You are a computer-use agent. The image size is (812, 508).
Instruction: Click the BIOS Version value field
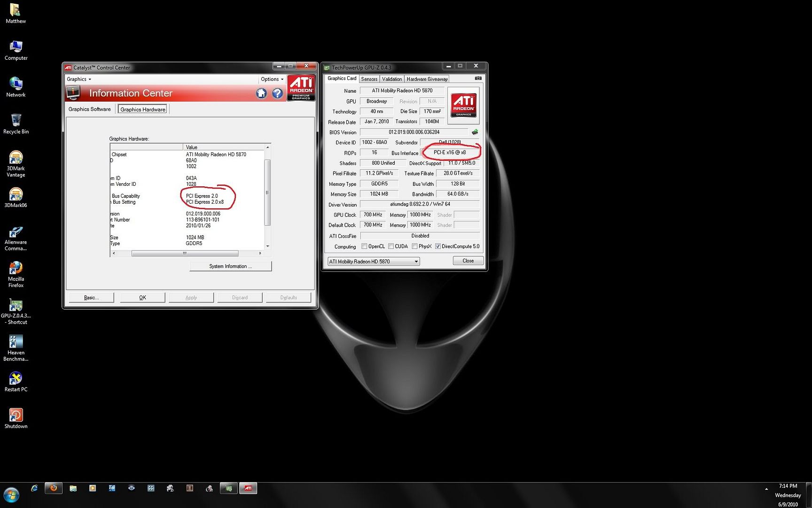pos(414,132)
